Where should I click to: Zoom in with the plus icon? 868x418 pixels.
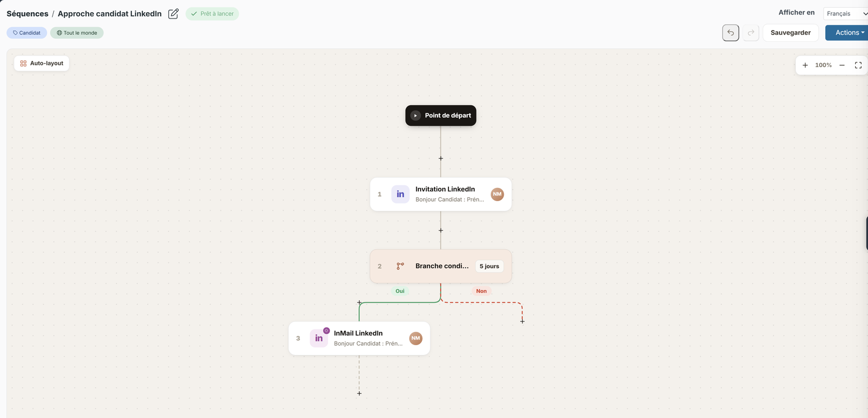pos(805,65)
